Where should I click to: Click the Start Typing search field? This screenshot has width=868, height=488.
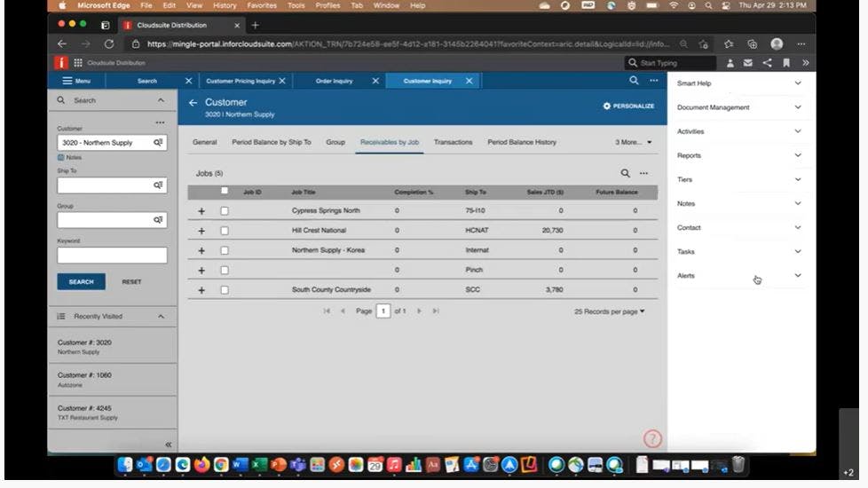[670, 63]
